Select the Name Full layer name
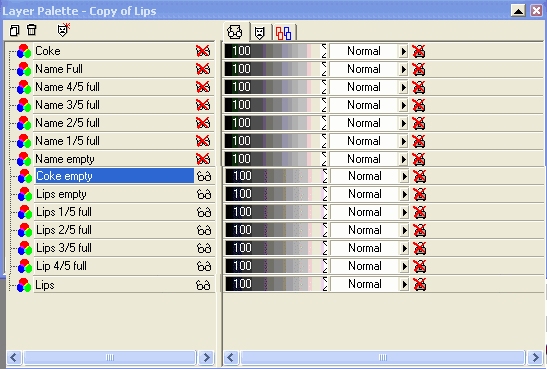 pos(59,69)
